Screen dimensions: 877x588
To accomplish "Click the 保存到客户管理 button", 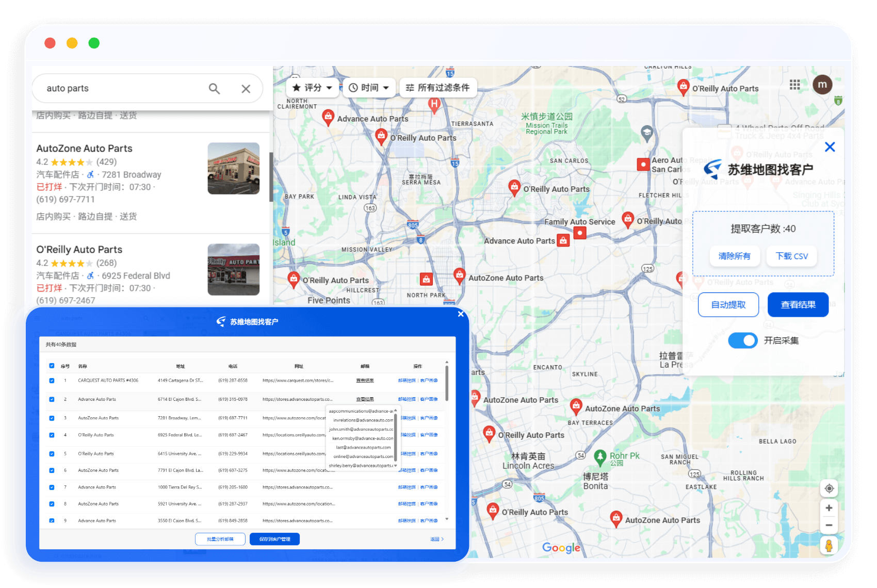I will 274,539.
